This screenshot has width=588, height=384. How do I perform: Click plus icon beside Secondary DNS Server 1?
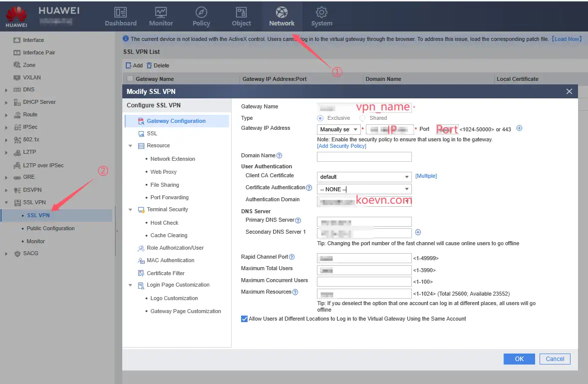(x=418, y=232)
